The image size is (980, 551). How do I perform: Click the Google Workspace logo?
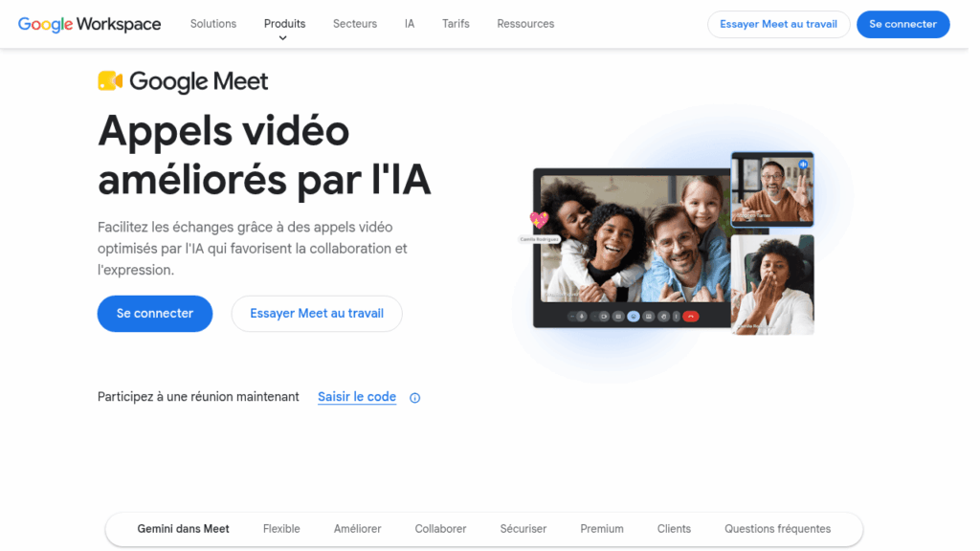(x=89, y=24)
